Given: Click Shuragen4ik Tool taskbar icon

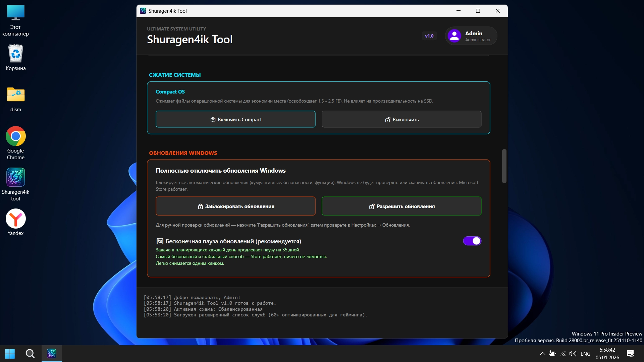Looking at the screenshot, I should 52,353.
